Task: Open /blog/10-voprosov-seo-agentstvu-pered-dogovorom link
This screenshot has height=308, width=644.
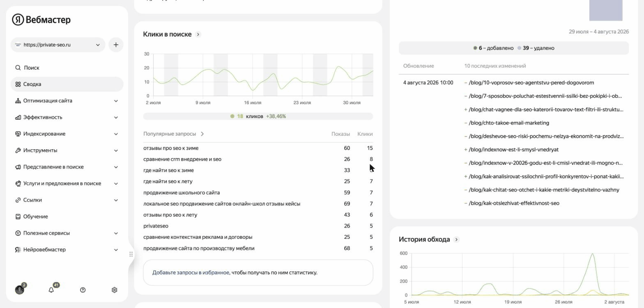Action: pos(531,83)
